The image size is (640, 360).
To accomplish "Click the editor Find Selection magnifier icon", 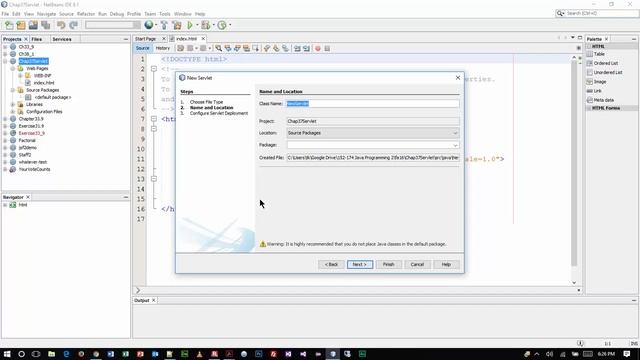I will pyautogui.click(x=219, y=48).
